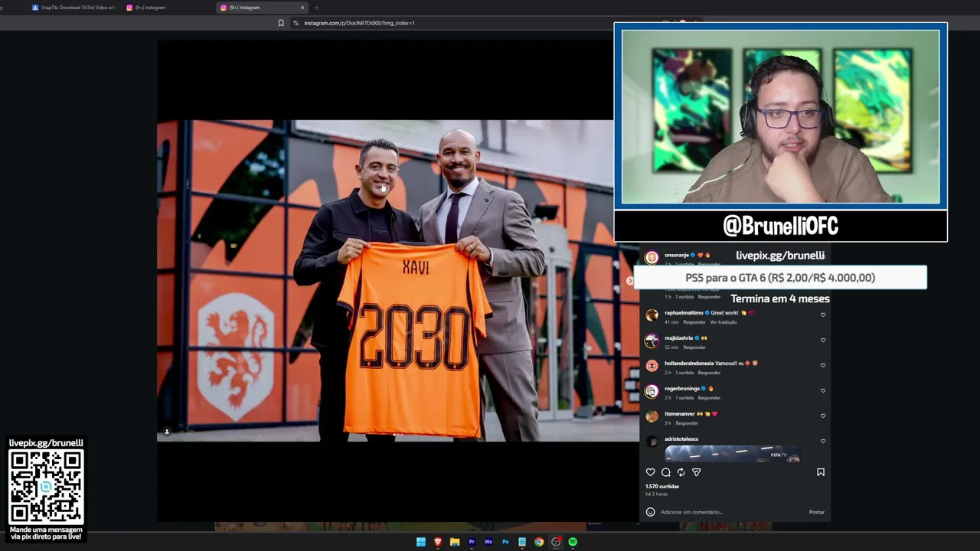Open hollandersindonesia's profile avatar
Screen dimensions: 980x551
(652, 366)
